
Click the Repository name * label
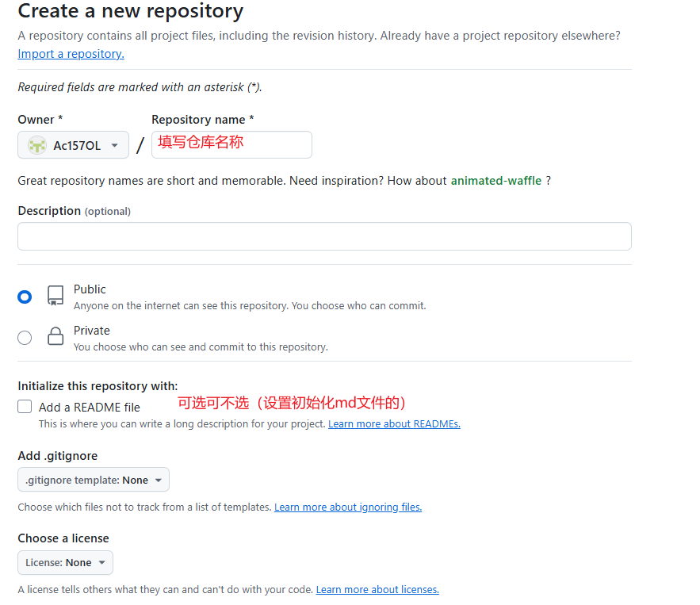[203, 120]
